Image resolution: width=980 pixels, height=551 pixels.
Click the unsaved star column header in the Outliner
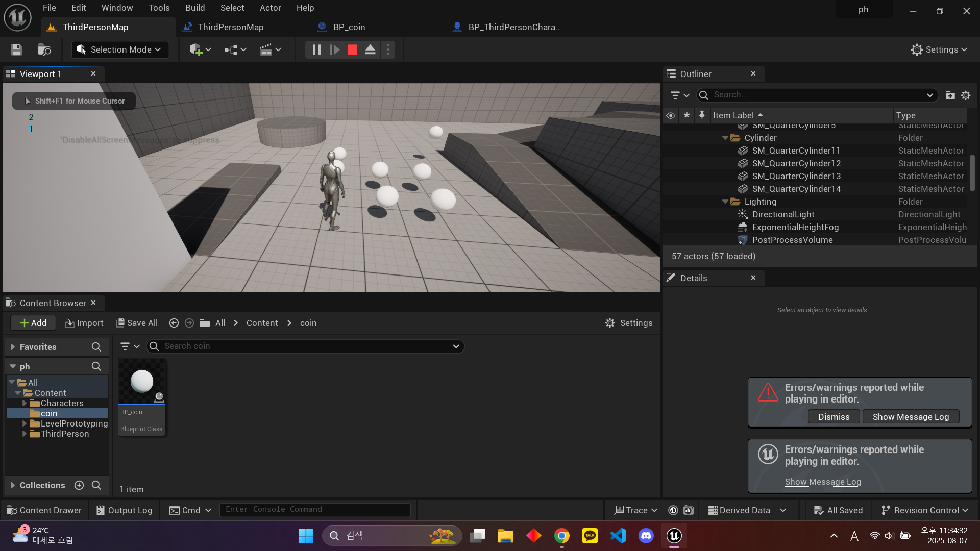click(687, 115)
